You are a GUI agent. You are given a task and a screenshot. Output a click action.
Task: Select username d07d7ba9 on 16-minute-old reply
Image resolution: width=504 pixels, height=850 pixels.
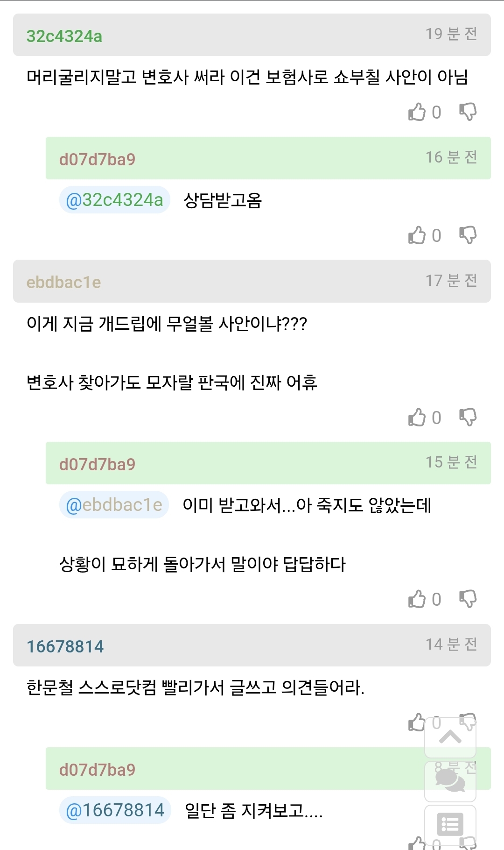pyautogui.click(x=97, y=159)
